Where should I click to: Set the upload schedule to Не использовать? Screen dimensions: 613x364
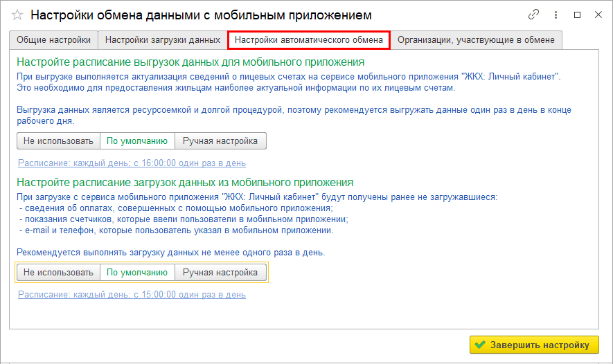[x=58, y=140]
